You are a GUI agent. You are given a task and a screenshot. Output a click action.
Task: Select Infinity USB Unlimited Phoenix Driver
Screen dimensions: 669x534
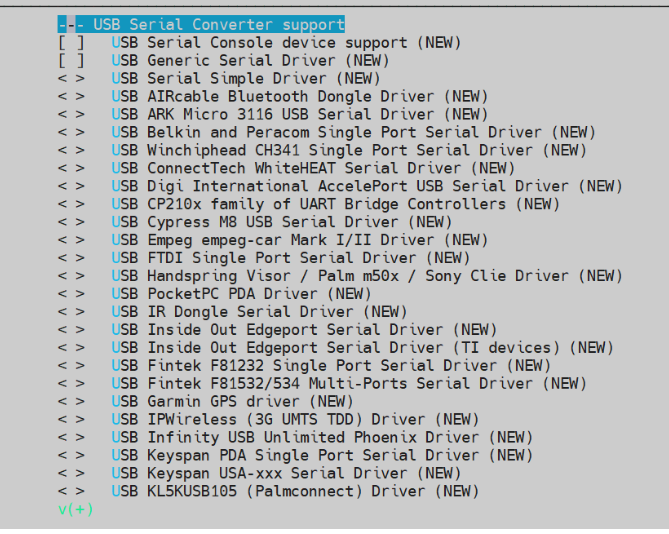pos(322,437)
